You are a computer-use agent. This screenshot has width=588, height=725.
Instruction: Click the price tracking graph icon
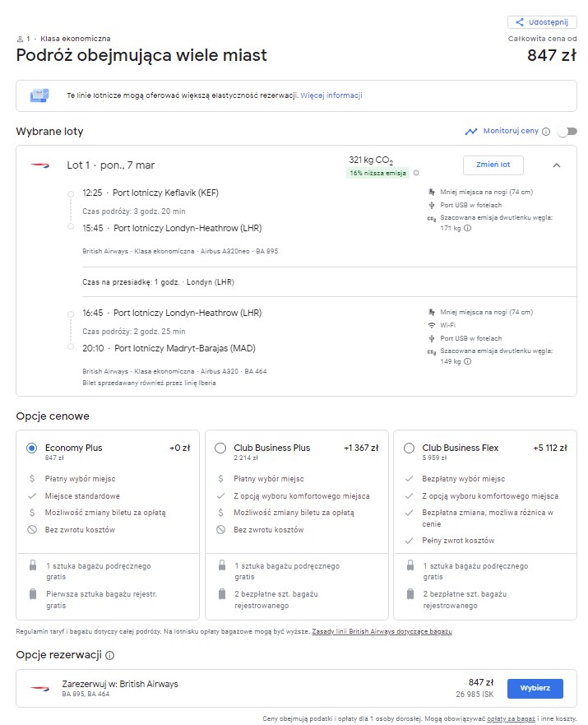[x=471, y=132]
